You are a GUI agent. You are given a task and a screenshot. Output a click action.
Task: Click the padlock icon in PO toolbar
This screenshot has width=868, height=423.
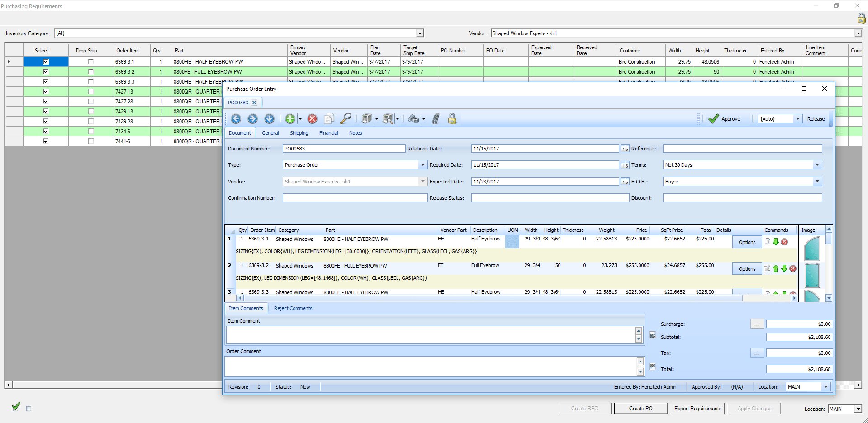(452, 119)
